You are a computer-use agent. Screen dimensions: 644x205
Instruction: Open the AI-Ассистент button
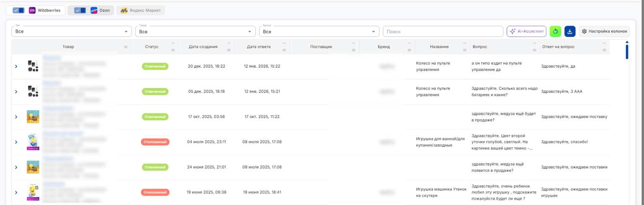point(527,32)
